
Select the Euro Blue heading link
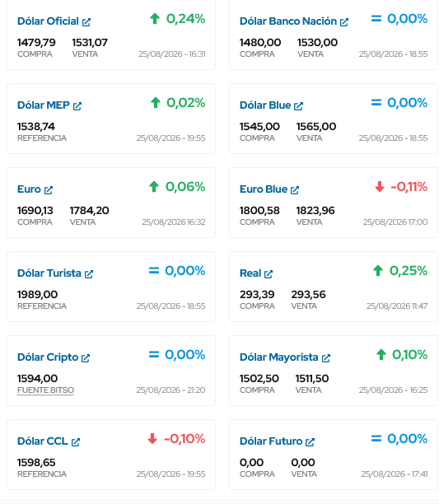coord(264,189)
